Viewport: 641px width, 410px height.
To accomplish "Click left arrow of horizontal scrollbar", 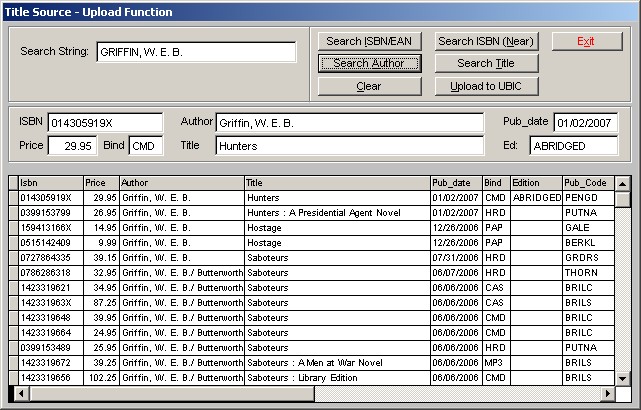I will point(21,394).
